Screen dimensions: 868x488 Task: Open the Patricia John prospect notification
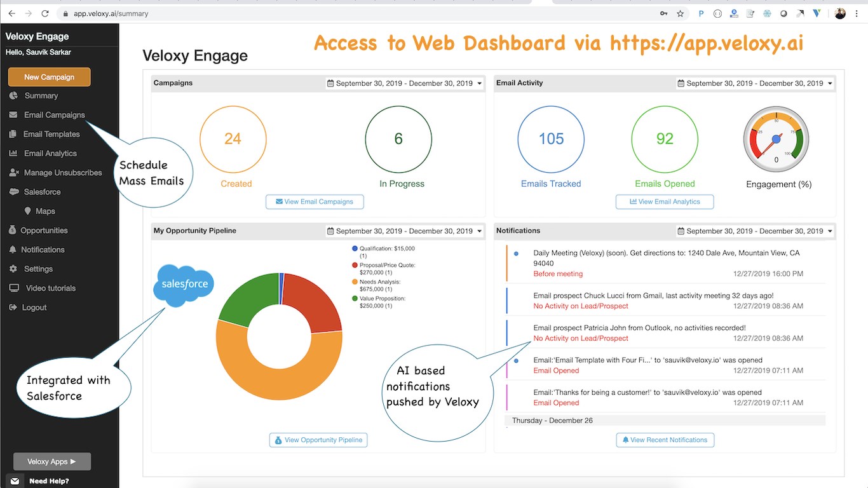pos(666,333)
